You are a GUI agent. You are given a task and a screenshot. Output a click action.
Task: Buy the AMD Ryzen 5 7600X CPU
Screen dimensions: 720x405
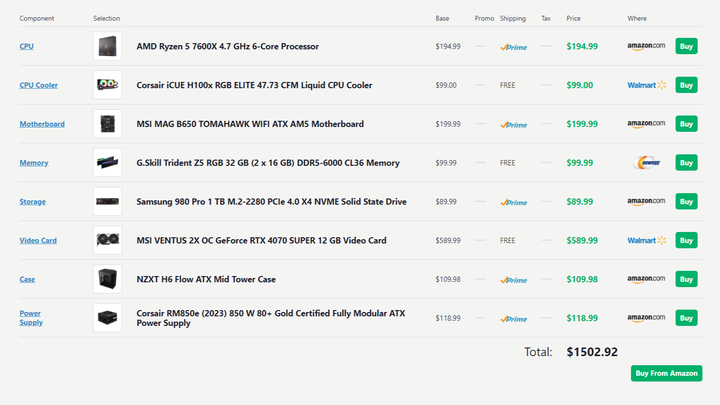pyautogui.click(x=686, y=46)
